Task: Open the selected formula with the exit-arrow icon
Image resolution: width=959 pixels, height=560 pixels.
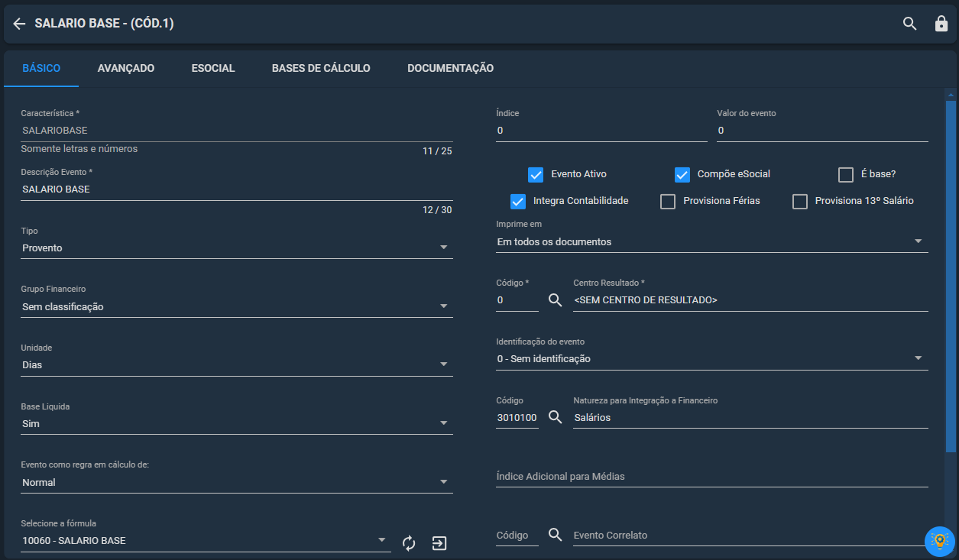Action: click(439, 543)
